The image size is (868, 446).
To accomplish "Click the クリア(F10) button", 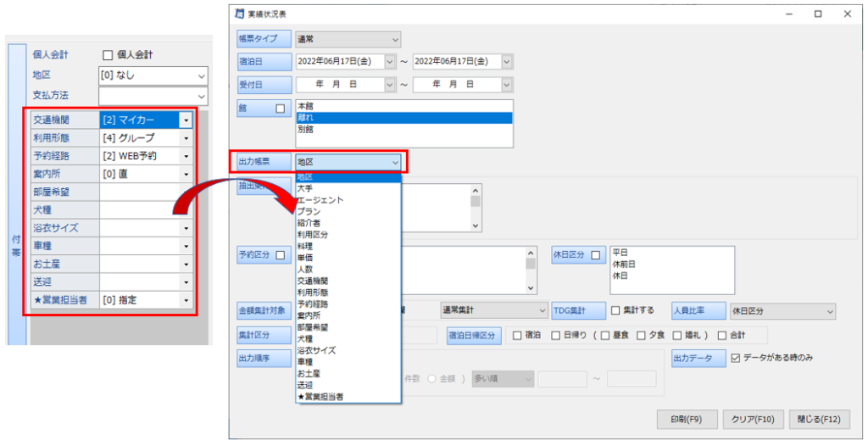I will click(754, 419).
